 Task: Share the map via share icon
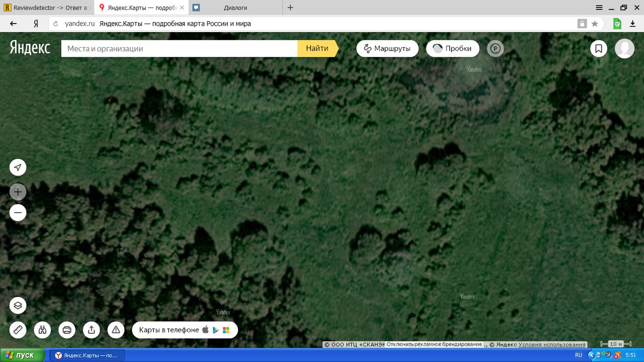pos(91,330)
